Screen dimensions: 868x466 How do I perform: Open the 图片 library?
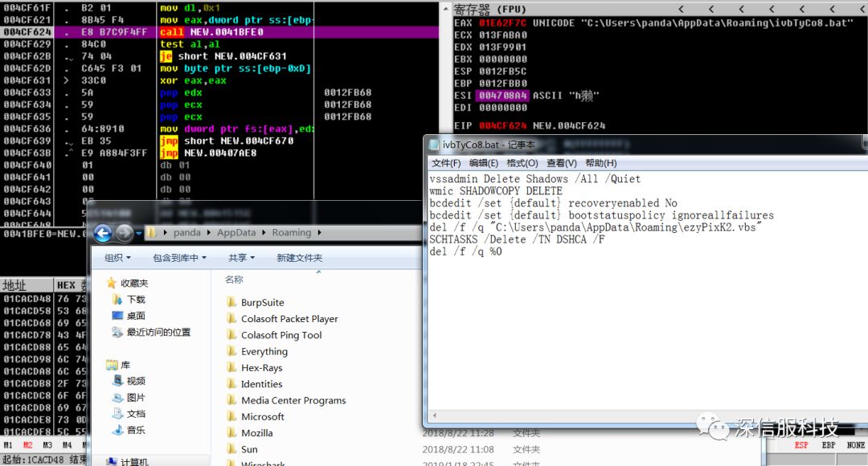click(136, 398)
